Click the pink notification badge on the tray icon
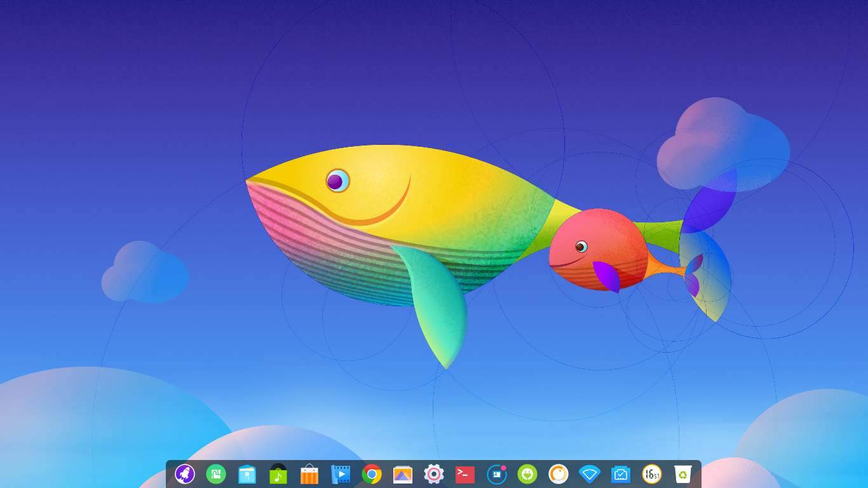Image resolution: width=868 pixels, height=488 pixels. [502, 468]
